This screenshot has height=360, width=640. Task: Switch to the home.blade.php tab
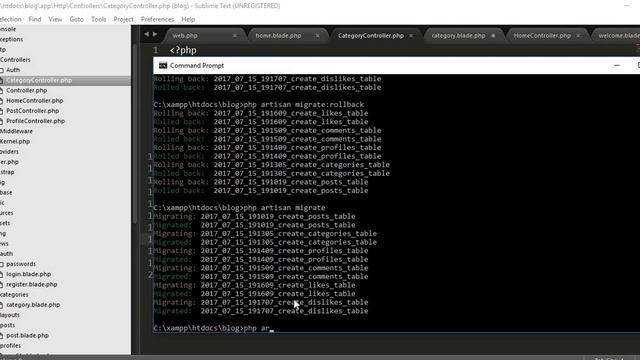click(x=278, y=36)
